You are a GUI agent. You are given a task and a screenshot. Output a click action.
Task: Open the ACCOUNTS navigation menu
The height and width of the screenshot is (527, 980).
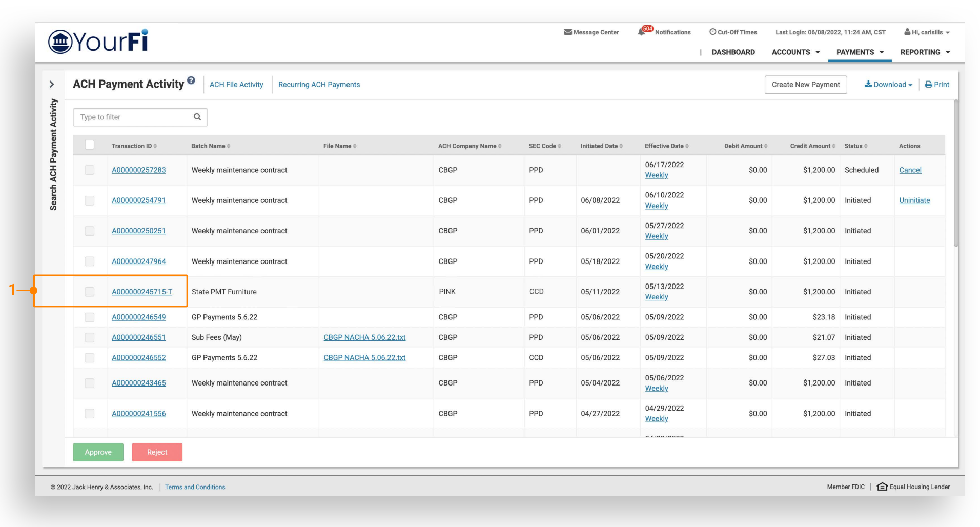click(x=795, y=52)
